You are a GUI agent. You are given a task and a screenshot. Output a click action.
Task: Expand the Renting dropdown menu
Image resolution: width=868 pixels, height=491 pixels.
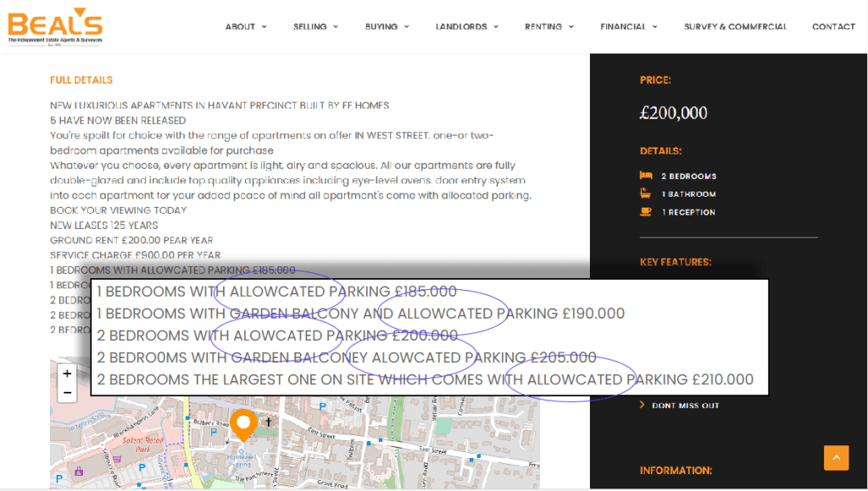(549, 26)
